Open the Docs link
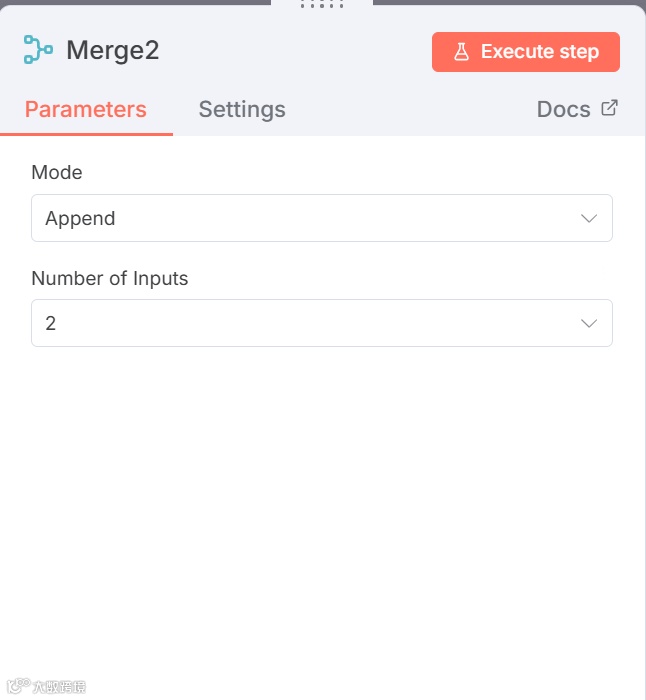Screen dimensions: 646x700 (564, 110)
